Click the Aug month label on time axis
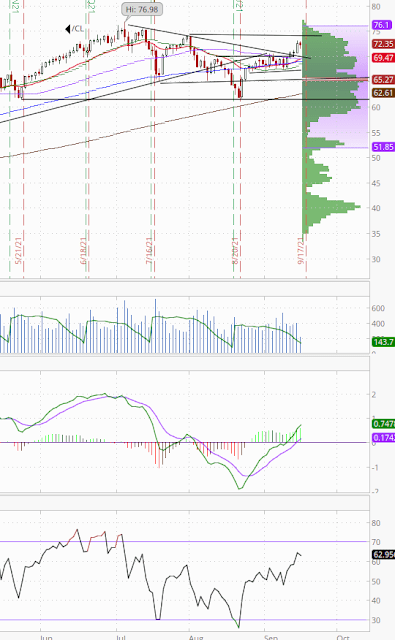Viewport: 395px width, 640px height. 196,637
